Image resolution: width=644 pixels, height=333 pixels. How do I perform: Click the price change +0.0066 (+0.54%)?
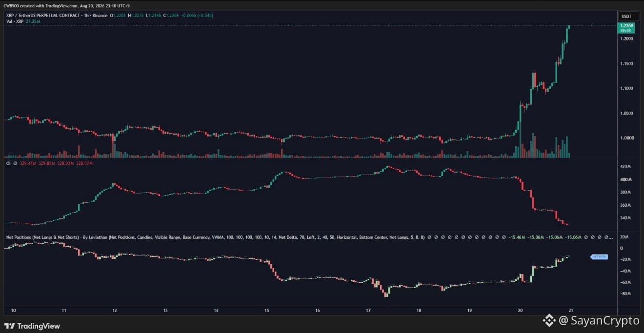coord(196,16)
